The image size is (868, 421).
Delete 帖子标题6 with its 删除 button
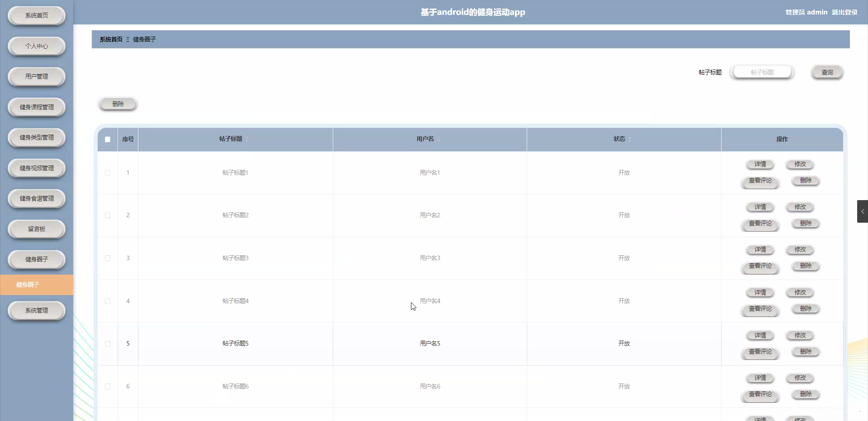pyautogui.click(x=806, y=394)
